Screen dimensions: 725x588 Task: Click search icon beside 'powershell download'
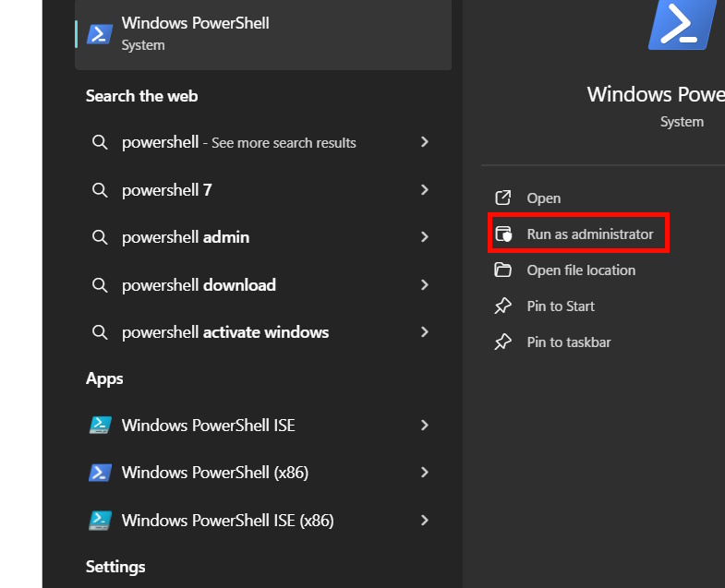(100, 284)
